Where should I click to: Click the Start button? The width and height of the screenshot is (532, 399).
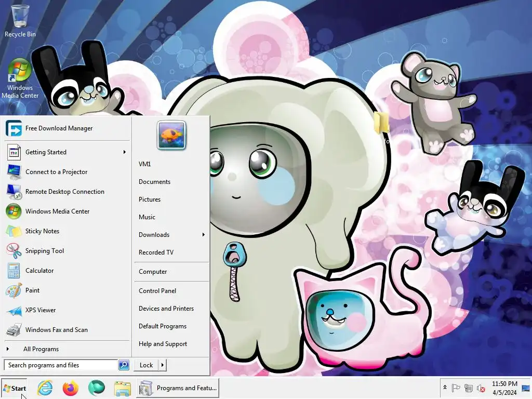[14, 388]
